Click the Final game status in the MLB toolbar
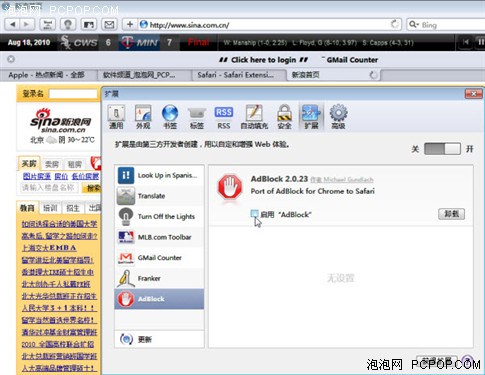485x375 pixels. coord(198,42)
